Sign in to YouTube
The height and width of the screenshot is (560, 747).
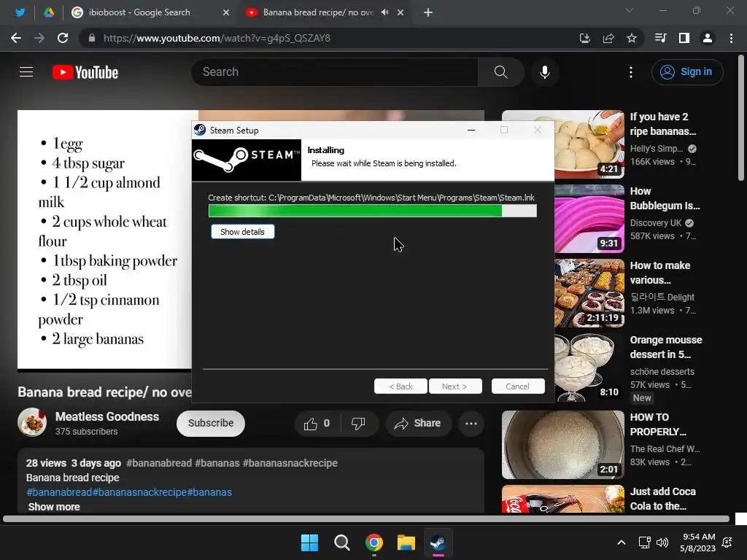pyautogui.click(x=687, y=72)
